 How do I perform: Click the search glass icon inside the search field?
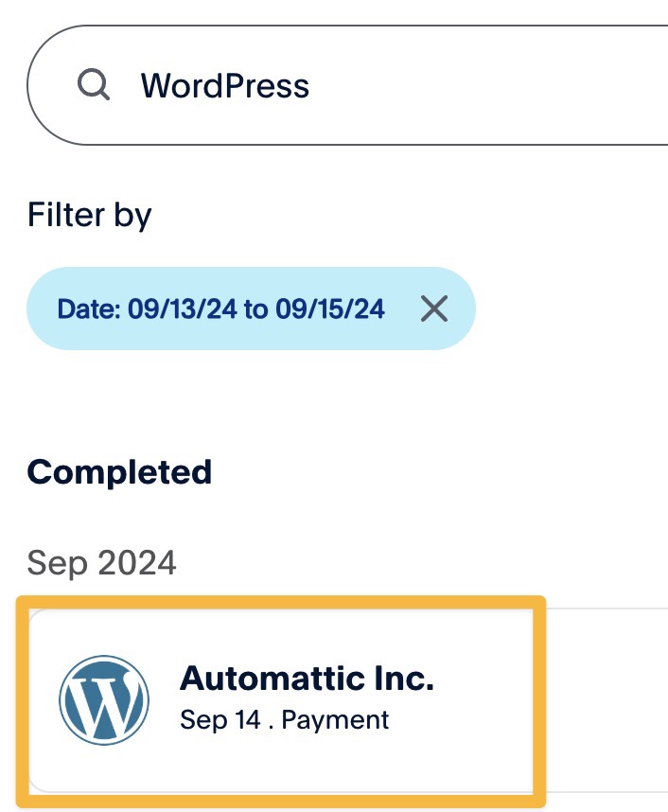pos(94,85)
